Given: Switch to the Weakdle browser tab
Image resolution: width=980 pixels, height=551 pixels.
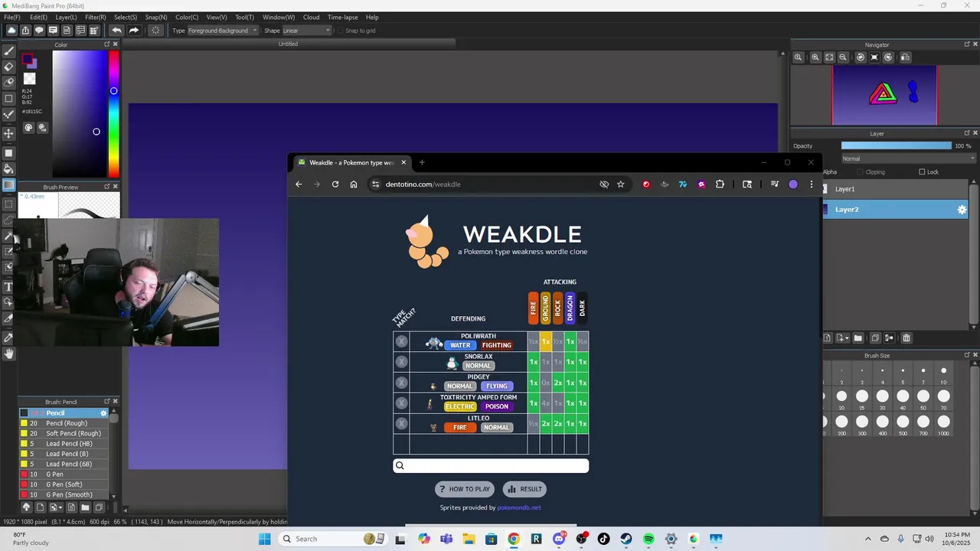Looking at the screenshot, I should [352, 162].
